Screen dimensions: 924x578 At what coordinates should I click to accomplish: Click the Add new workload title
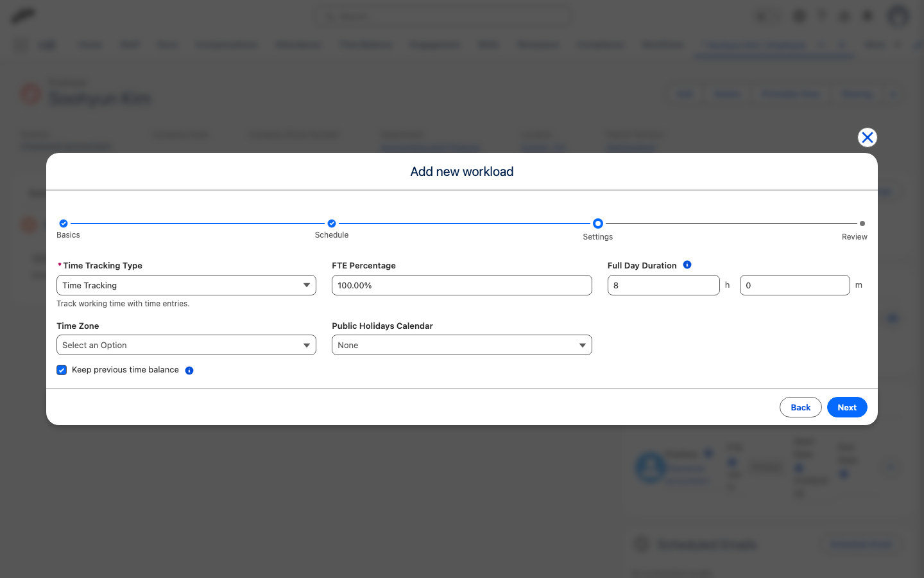point(462,171)
